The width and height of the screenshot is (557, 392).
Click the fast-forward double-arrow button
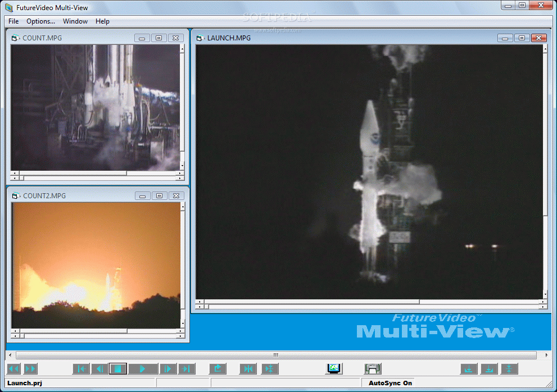pyautogui.click(x=30, y=369)
